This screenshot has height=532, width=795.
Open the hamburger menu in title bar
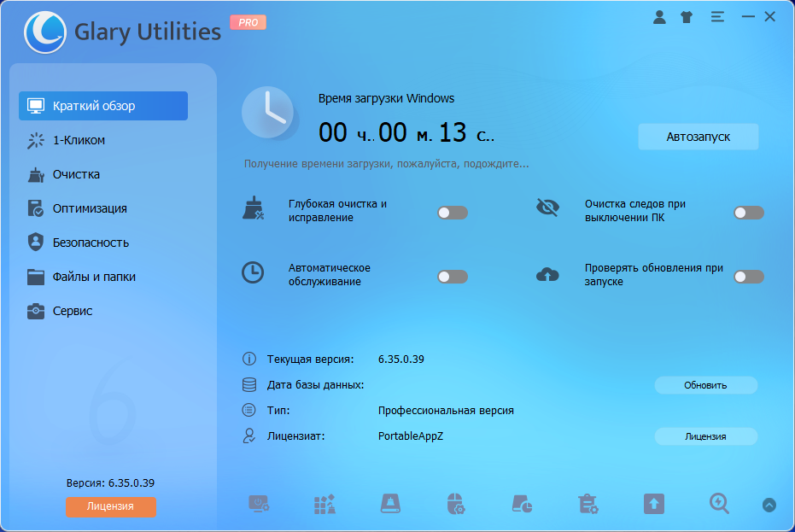pos(716,16)
